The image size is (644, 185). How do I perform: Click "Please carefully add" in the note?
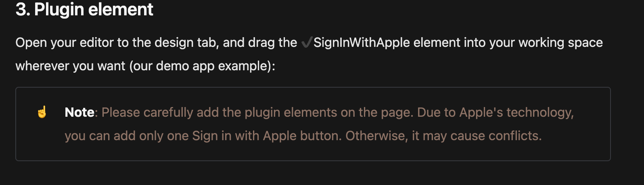coord(147,112)
